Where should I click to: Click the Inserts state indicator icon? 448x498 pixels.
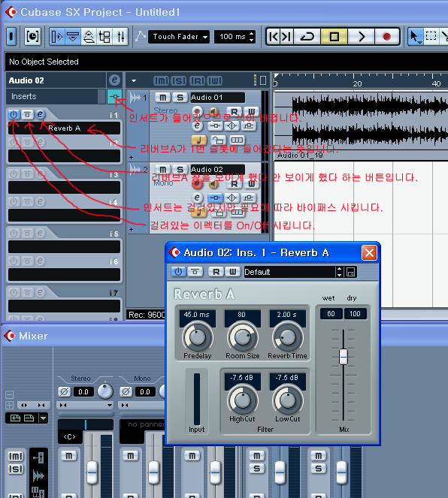[115, 96]
